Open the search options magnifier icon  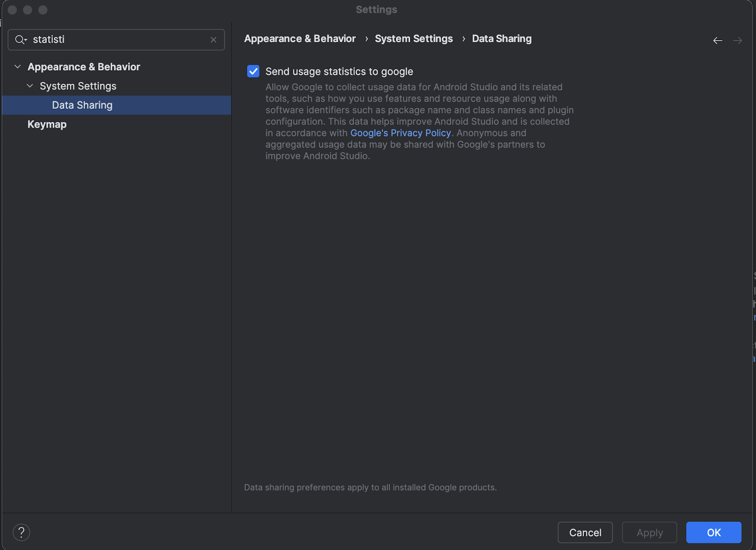click(20, 40)
